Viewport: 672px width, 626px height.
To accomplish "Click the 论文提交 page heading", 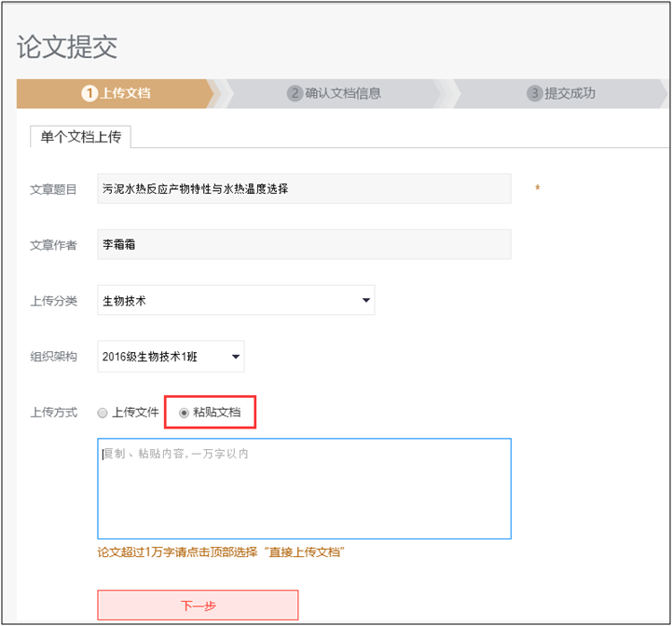I will [67, 47].
